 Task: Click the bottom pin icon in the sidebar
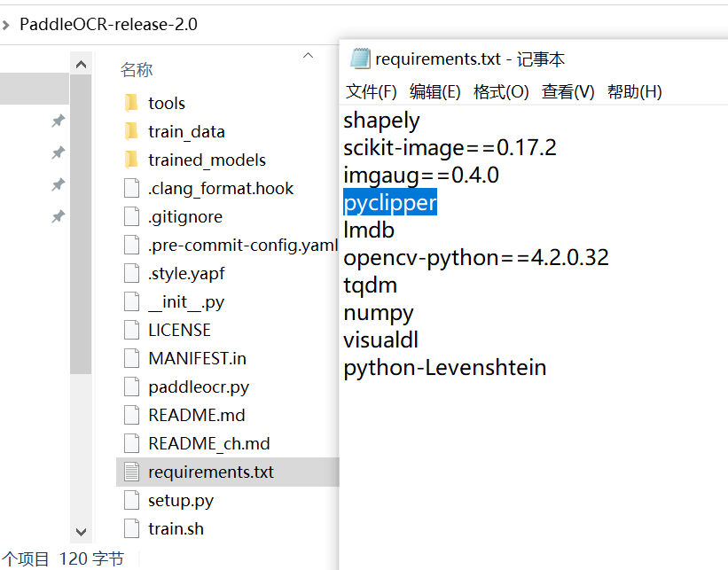pyautogui.click(x=58, y=215)
